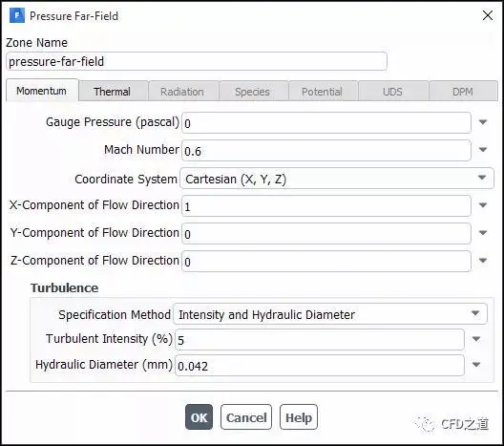
Task: Click the Fluent application icon in title bar
Action: [17, 15]
